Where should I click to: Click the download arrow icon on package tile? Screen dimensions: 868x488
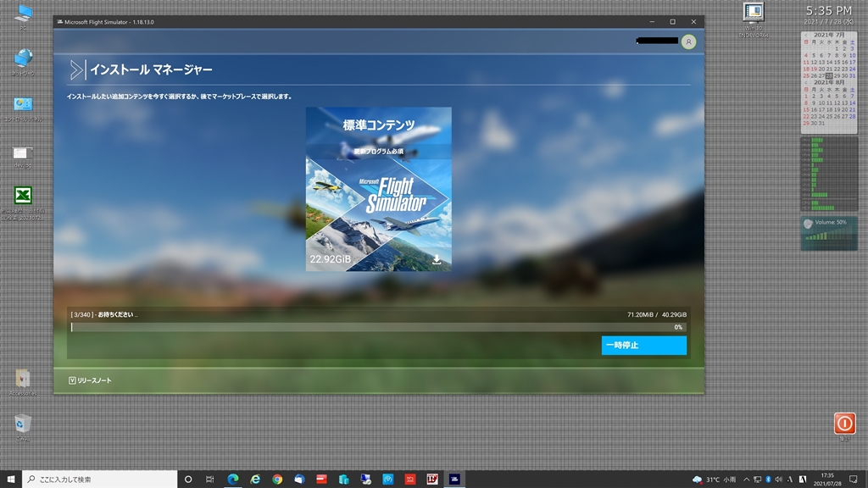click(437, 259)
